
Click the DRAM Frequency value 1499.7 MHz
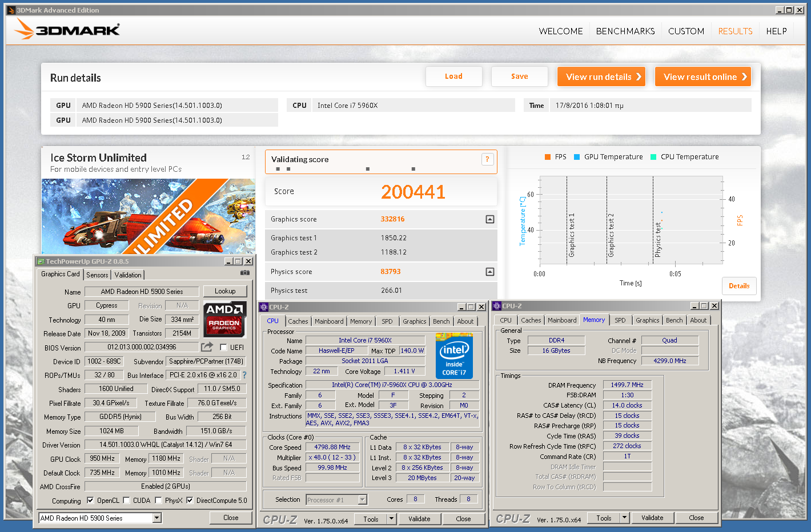coord(627,385)
